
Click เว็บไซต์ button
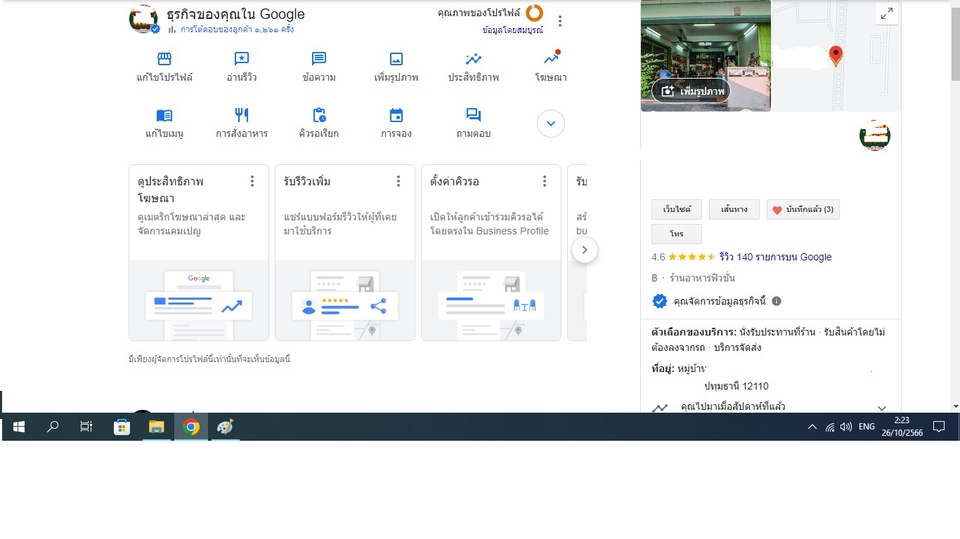(677, 209)
